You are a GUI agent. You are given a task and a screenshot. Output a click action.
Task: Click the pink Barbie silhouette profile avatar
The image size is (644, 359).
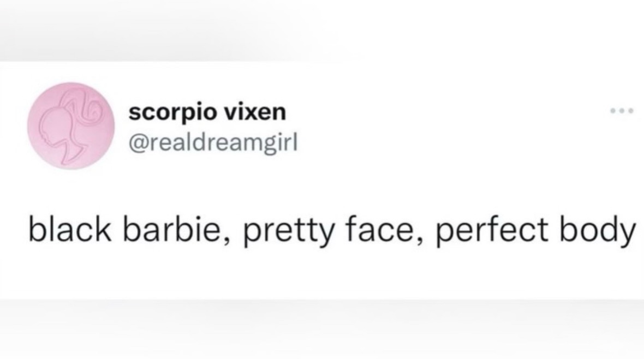click(x=71, y=126)
